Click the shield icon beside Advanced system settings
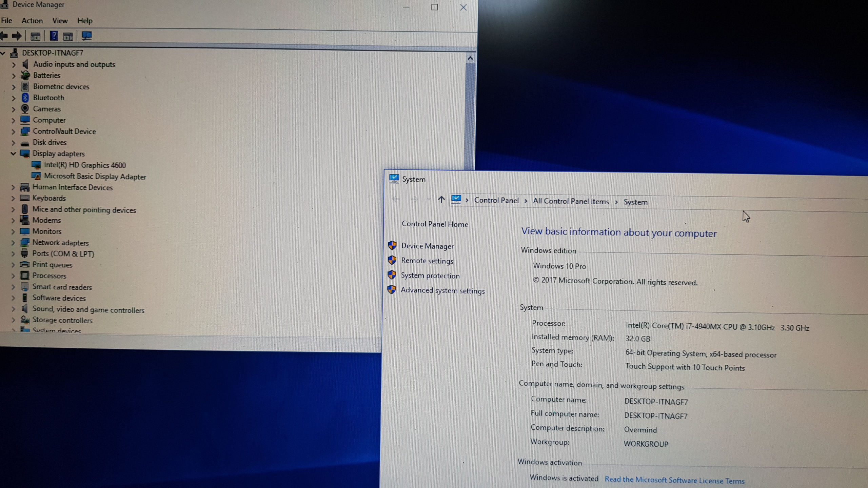868x488 pixels. tap(392, 290)
